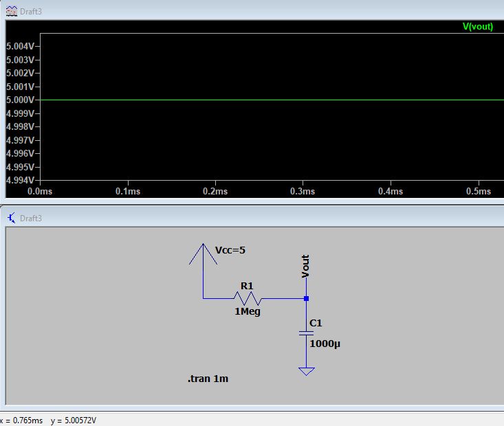Click the V(vout) trace label
Viewport: 504px width, 426px height.
pos(478,26)
